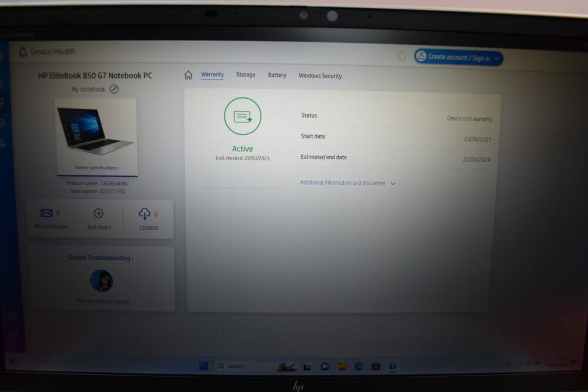Edit the My notebook nickname
The width and height of the screenshot is (588, 392).
pyautogui.click(x=114, y=89)
